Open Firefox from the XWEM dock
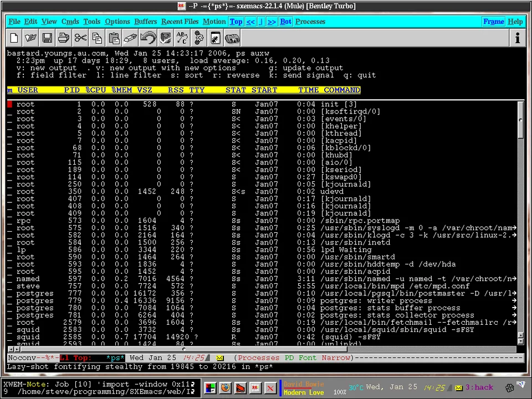This screenshot has width=532, height=399. click(x=226, y=387)
